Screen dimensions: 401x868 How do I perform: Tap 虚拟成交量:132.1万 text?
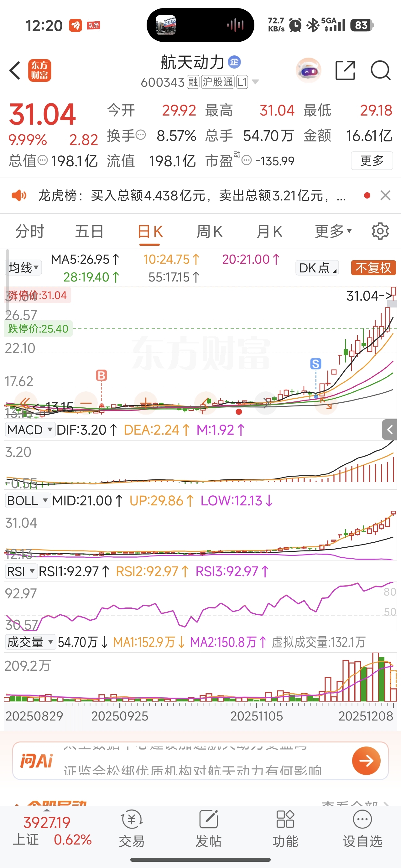coord(319,642)
